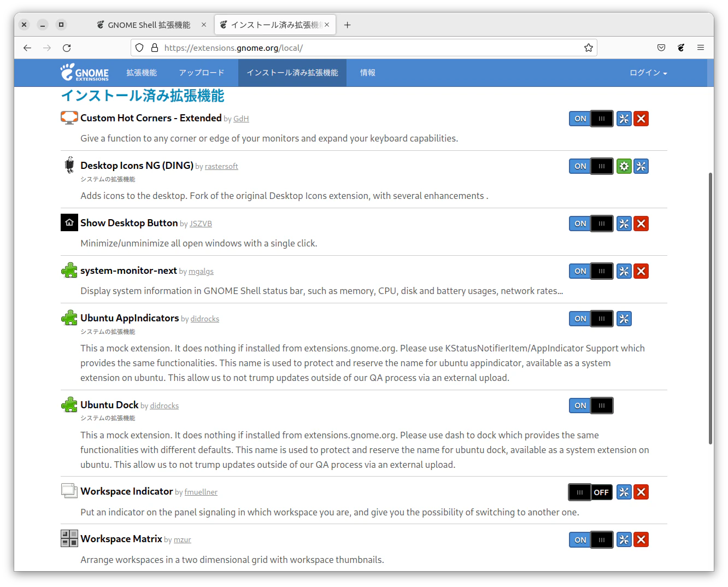Image resolution: width=728 pixels, height=587 pixels.
Task: Save page to Pocket
Action: point(661,48)
